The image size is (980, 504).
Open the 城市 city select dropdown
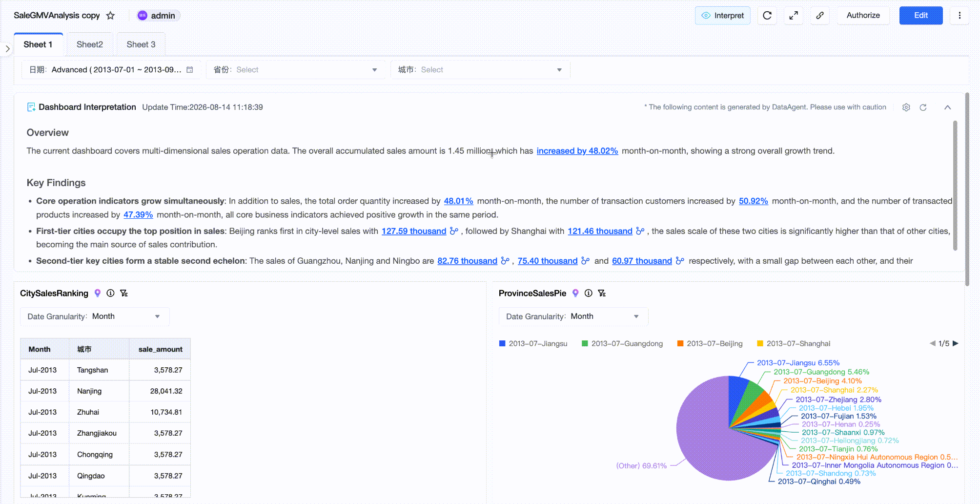(x=480, y=70)
